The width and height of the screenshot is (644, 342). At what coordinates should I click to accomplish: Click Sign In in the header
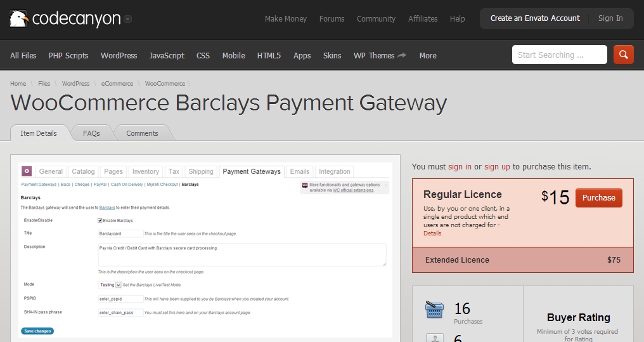pyautogui.click(x=610, y=18)
